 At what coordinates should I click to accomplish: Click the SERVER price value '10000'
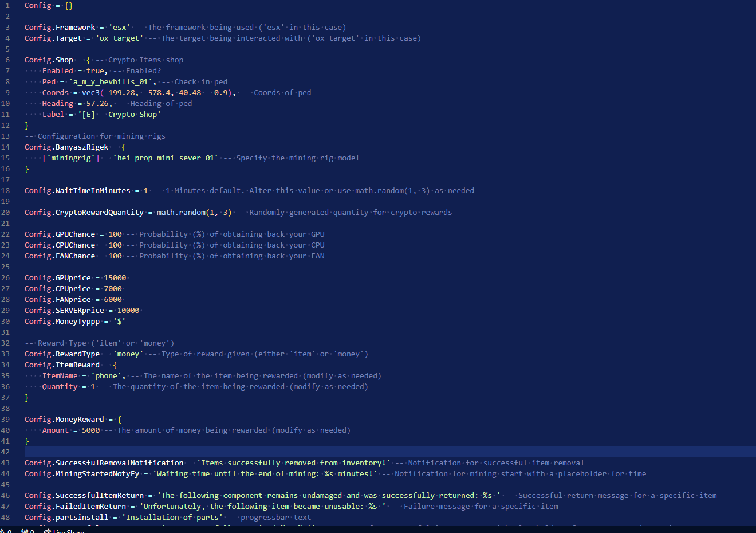click(x=128, y=311)
